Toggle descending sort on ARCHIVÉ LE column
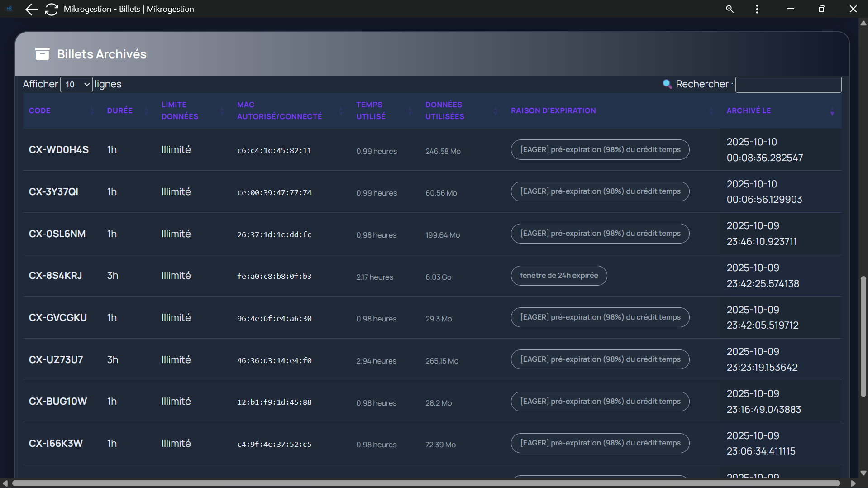868x488 pixels. point(832,113)
